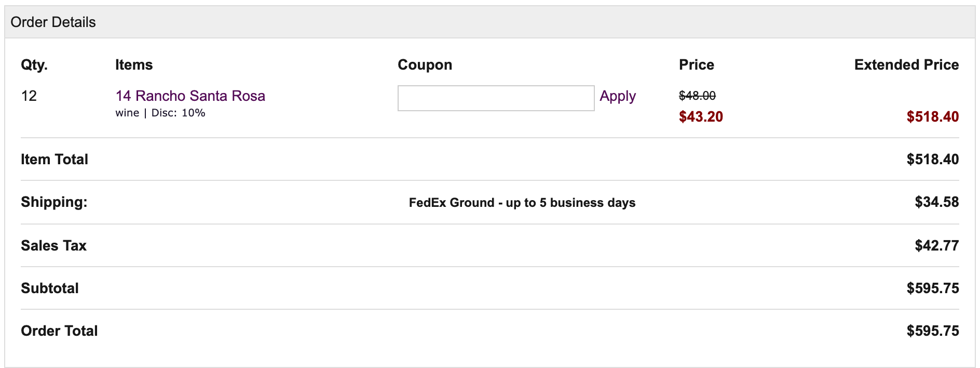Screen dimensions: 980x368
Task: Click the Subtotal amount $595.75
Action: click(x=933, y=288)
